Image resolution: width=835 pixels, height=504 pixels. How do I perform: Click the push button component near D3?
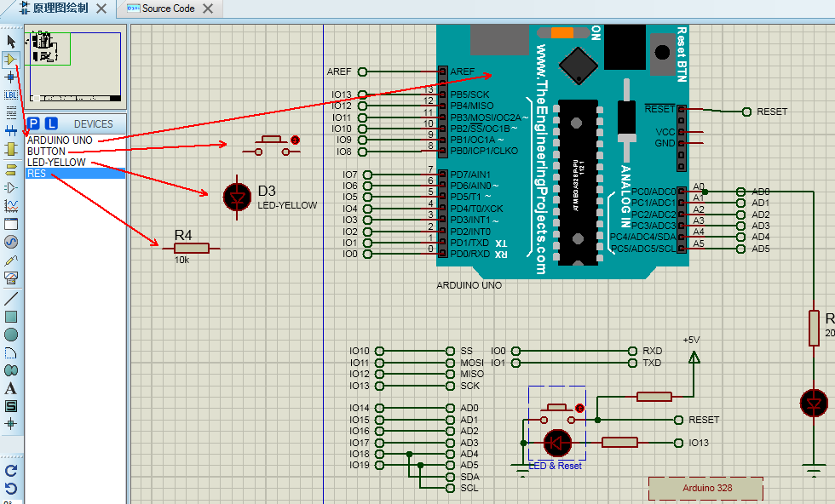[271, 146]
